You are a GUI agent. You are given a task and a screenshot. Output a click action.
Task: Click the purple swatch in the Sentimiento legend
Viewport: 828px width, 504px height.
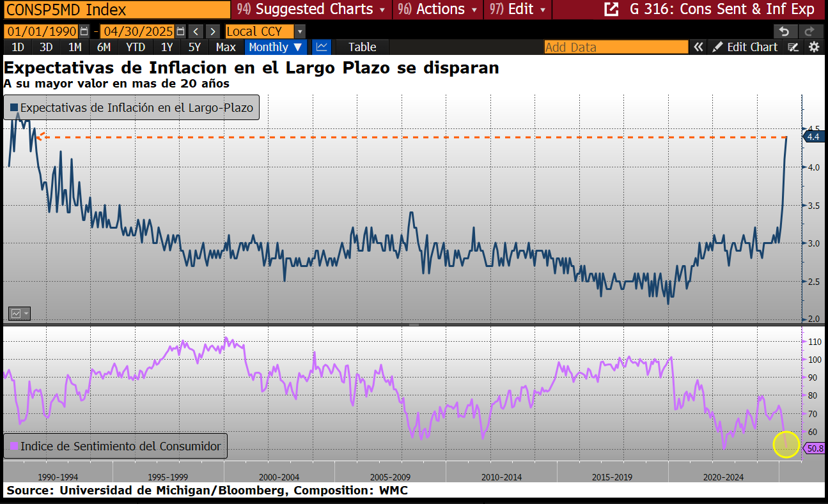14,446
